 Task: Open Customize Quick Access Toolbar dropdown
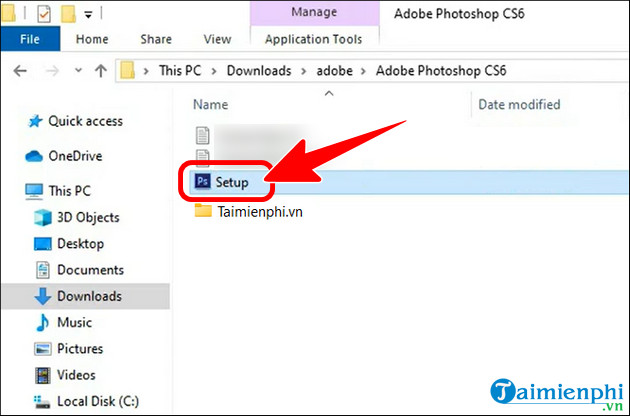coord(88,15)
